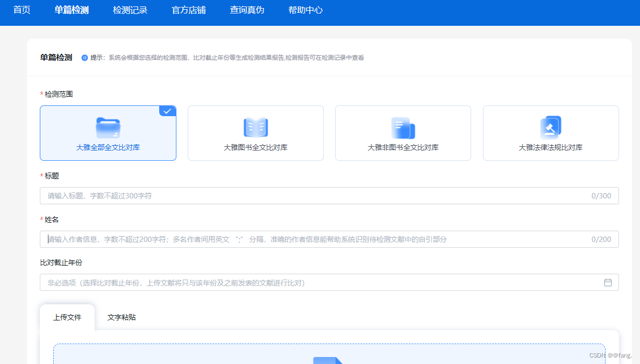Open the 帮助中心 menu item
Viewport: 640px width, 364px height.
point(305,10)
